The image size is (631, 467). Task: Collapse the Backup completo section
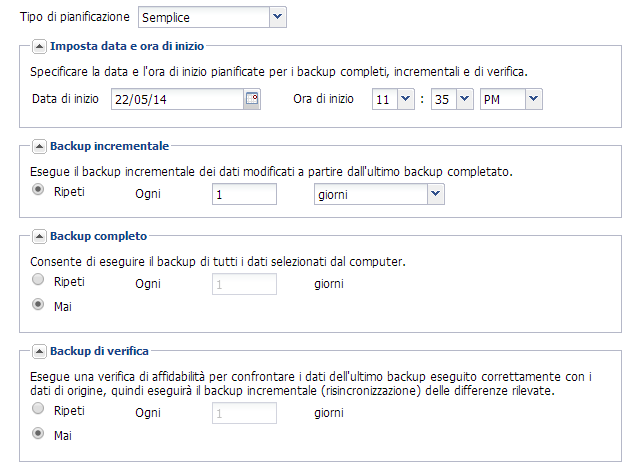tap(39, 237)
